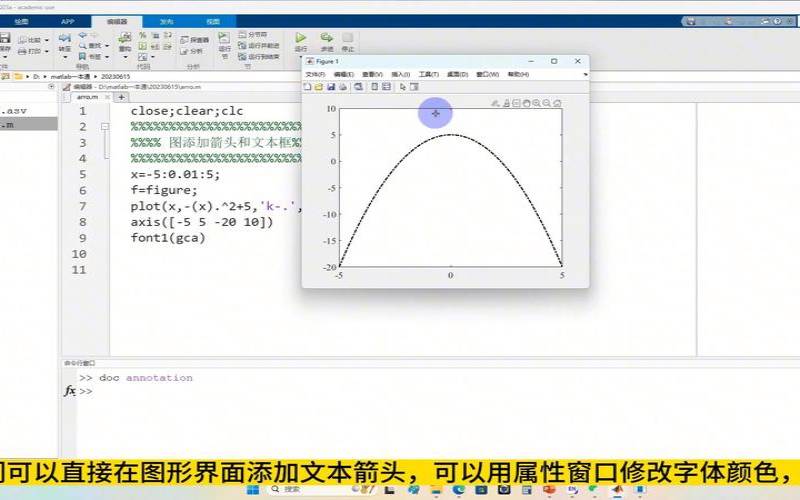Click the Print icon in Figure 1 toolbar
This screenshot has width=800, height=500.
[343, 87]
